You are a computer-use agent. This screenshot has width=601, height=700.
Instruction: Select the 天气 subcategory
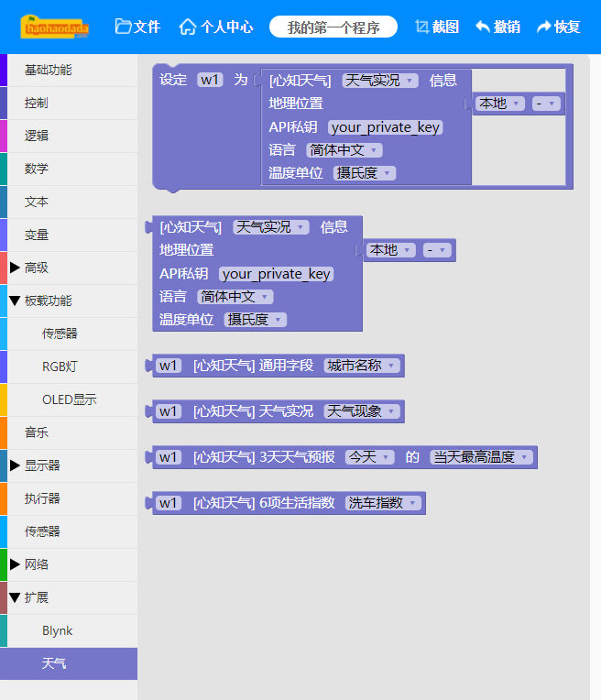tap(69, 664)
